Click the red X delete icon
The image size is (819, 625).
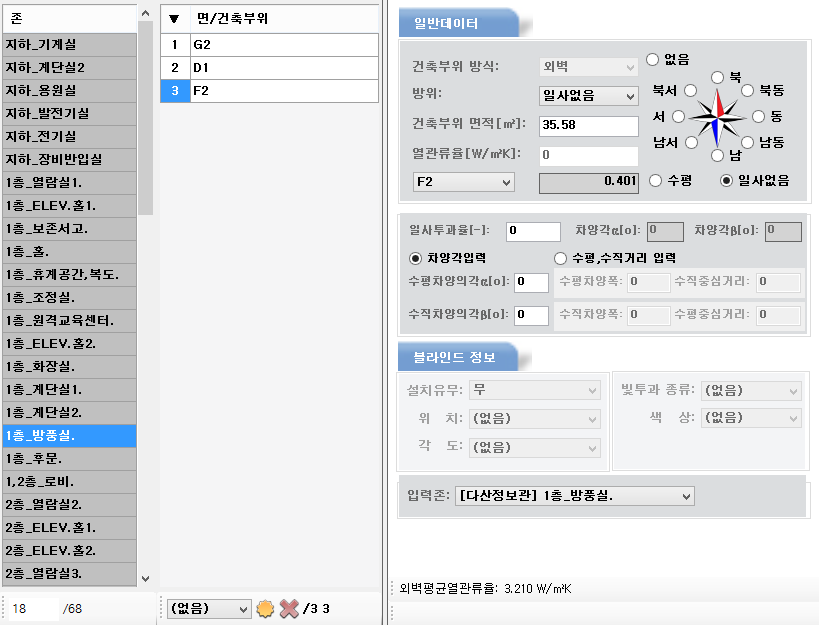click(x=289, y=608)
